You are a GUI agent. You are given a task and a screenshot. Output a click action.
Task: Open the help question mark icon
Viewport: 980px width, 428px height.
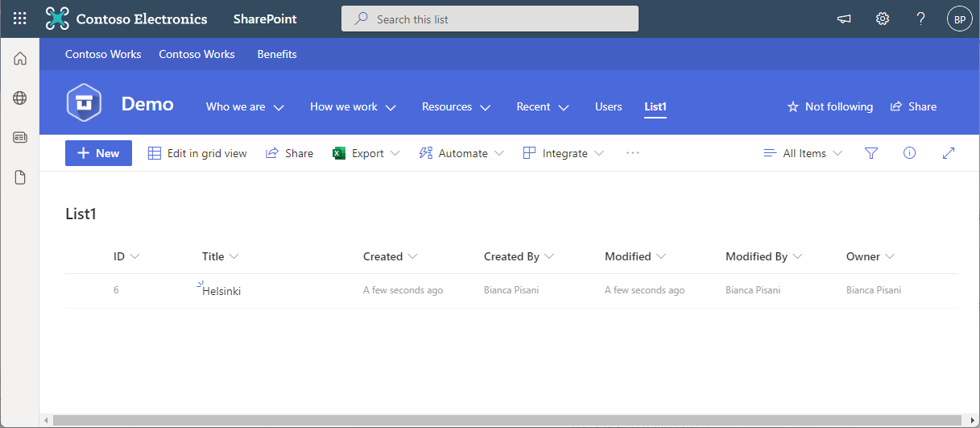click(921, 19)
